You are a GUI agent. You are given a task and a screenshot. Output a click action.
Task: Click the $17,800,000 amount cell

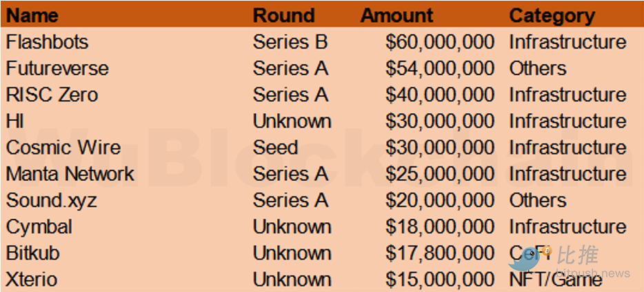pyautogui.click(x=440, y=253)
